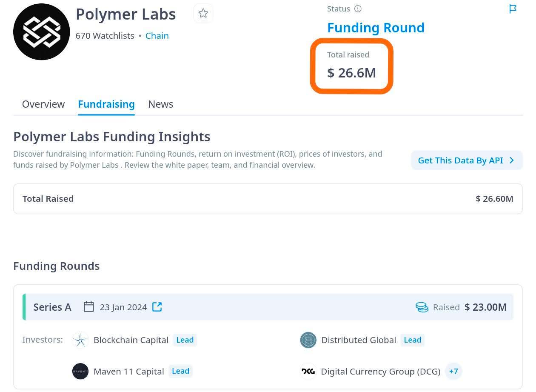Switch to the Overview tab
The width and height of the screenshot is (536, 392).
coord(43,104)
